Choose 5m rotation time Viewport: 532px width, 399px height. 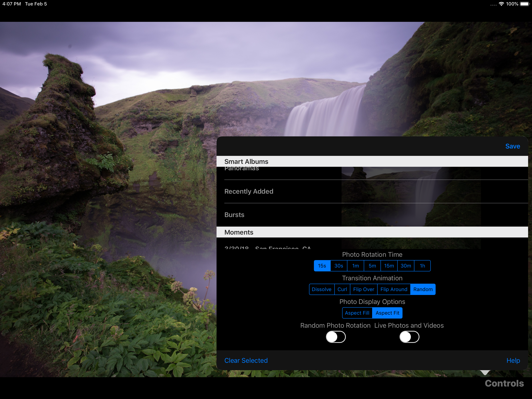tap(372, 266)
